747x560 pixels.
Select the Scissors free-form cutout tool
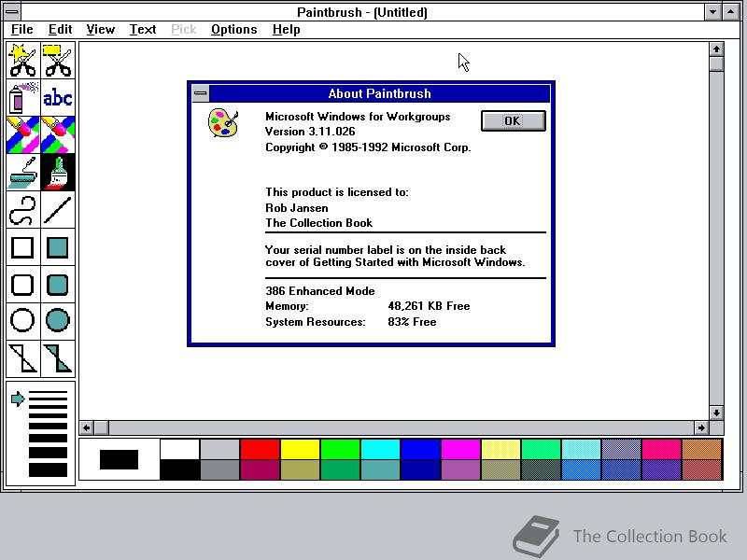22,61
